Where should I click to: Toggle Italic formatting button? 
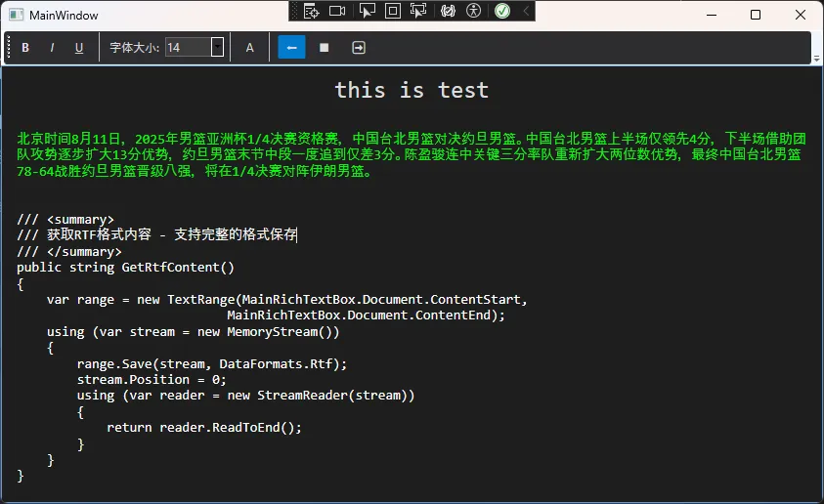tap(52, 48)
